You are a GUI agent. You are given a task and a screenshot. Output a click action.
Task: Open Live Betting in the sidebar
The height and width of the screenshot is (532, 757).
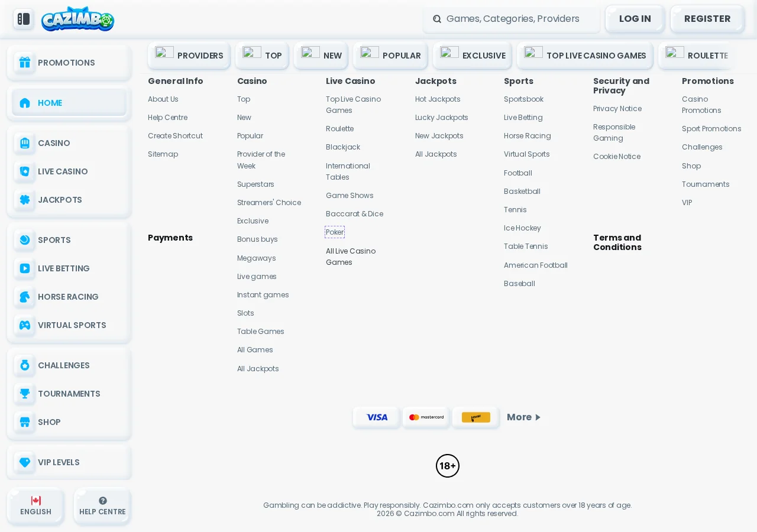click(69, 268)
